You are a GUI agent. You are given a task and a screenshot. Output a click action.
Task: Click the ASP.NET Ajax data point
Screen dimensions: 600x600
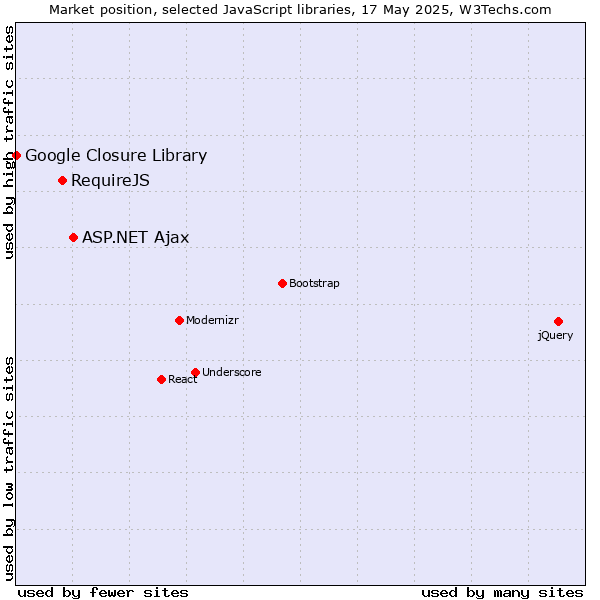pos(73,238)
